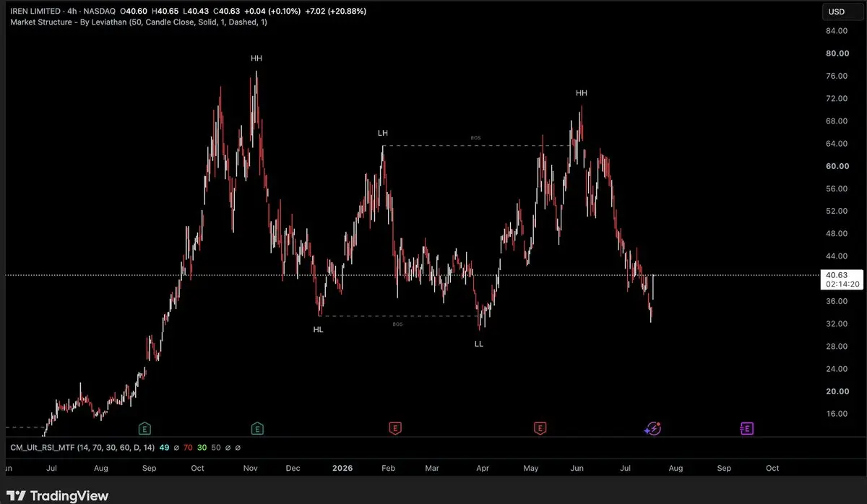The image size is (867, 504).
Task: Click the 64.00 price axis label
Action: [x=837, y=144]
